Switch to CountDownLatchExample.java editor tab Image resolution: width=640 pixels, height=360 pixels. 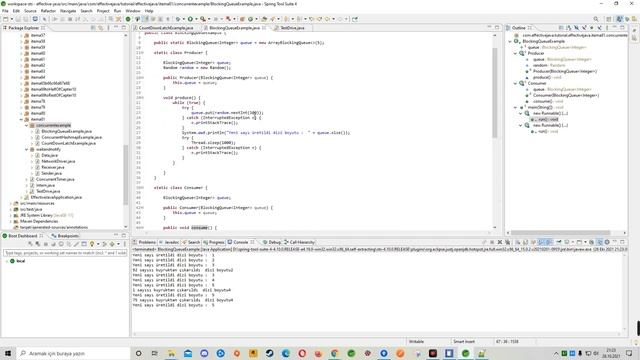(x=166, y=28)
